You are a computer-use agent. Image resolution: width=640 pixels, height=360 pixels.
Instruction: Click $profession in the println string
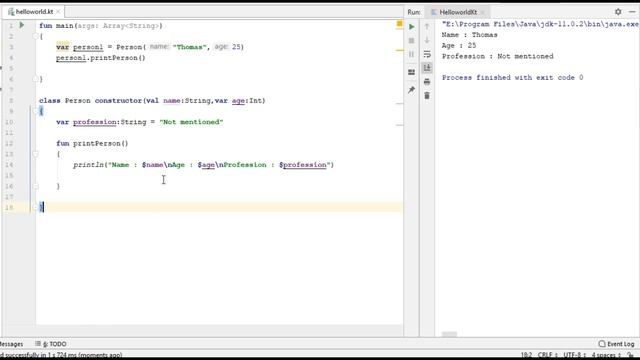(x=303, y=165)
